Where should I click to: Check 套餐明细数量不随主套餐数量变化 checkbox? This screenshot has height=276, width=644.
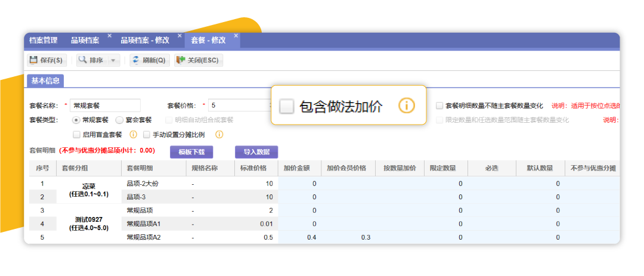click(439, 106)
